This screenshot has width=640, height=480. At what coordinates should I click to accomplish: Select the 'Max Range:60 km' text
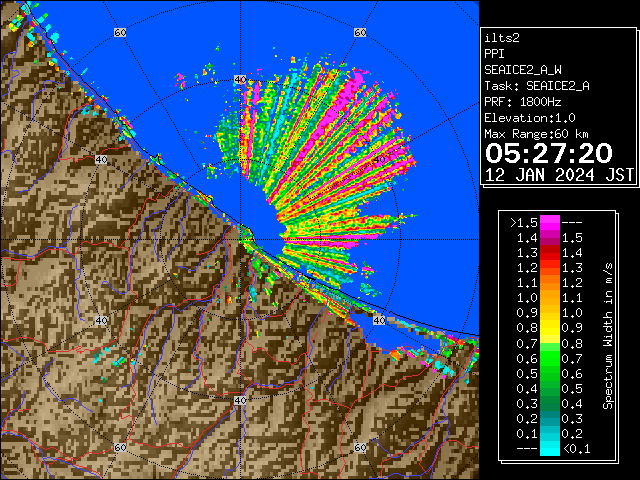(536, 134)
